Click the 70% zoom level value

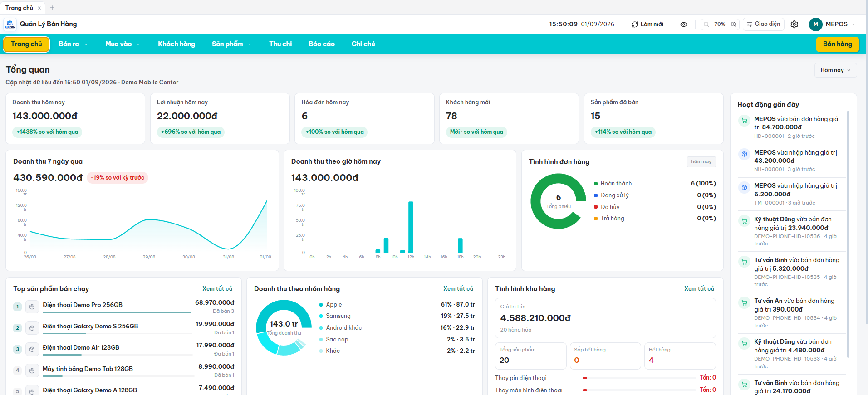(x=720, y=24)
